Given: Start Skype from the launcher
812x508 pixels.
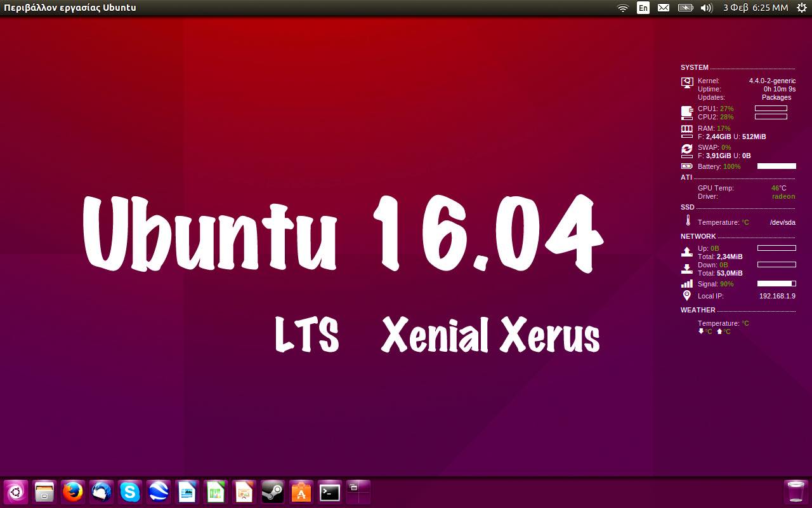Looking at the screenshot, I should click(129, 491).
